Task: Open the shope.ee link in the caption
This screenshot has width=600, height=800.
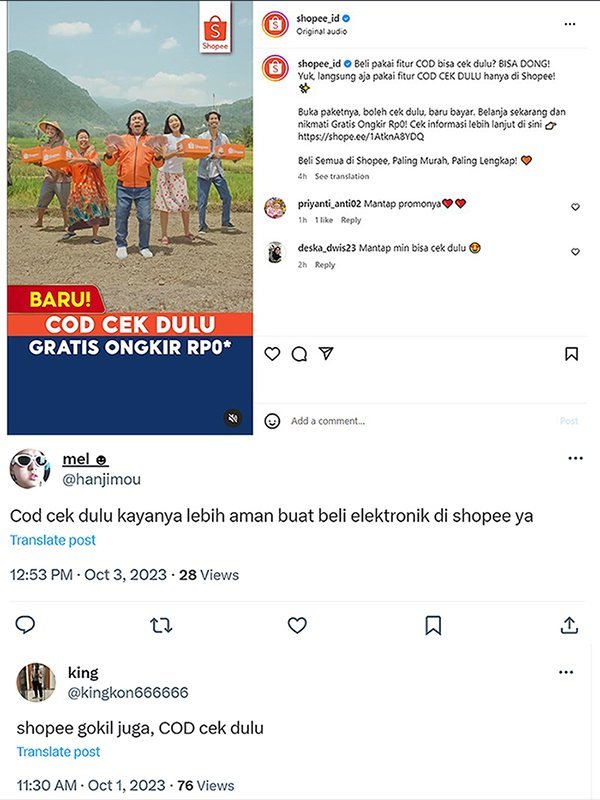Action: [x=361, y=137]
